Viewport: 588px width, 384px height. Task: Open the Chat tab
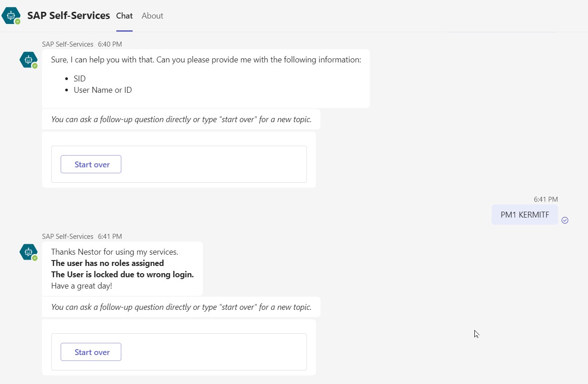(124, 16)
